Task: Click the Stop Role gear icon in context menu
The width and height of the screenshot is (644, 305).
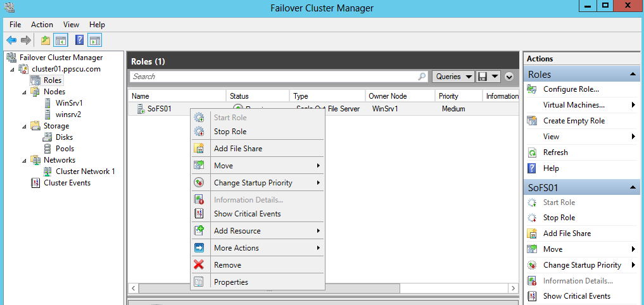Action: [199, 132]
